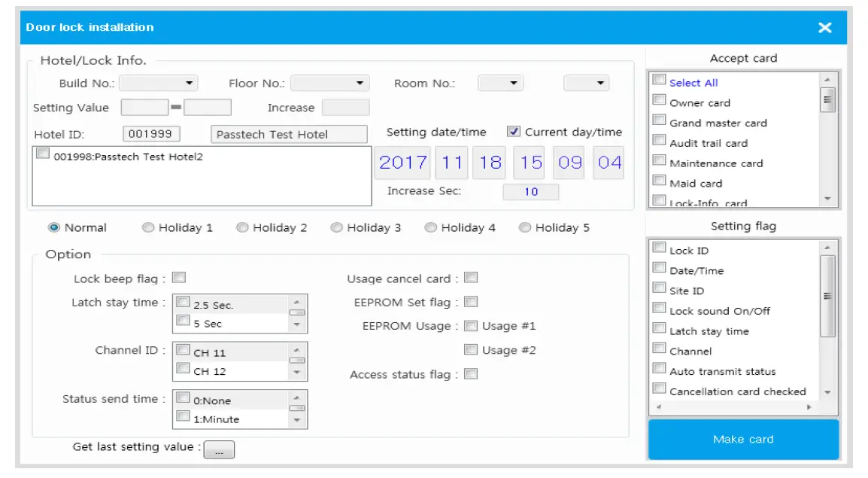Click the month field 11
The height and width of the screenshot is (478, 868).
(x=452, y=163)
